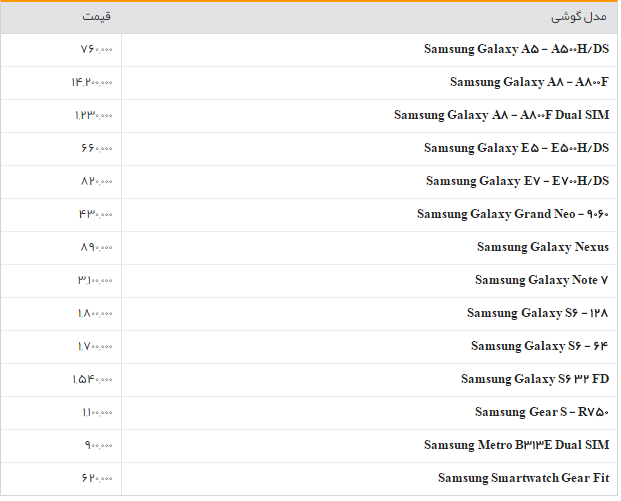Click the price 890,000 for Galaxy Nexus
Image resolution: width=621 pixels, height=501 pixels.
click(97, 248)
